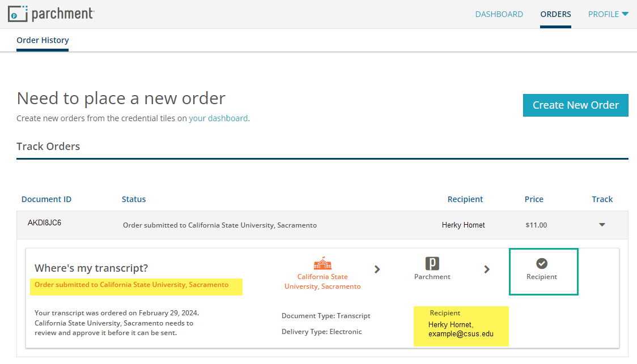Select the Orders navigation item
Screen dimensions: 637x364
555,14
